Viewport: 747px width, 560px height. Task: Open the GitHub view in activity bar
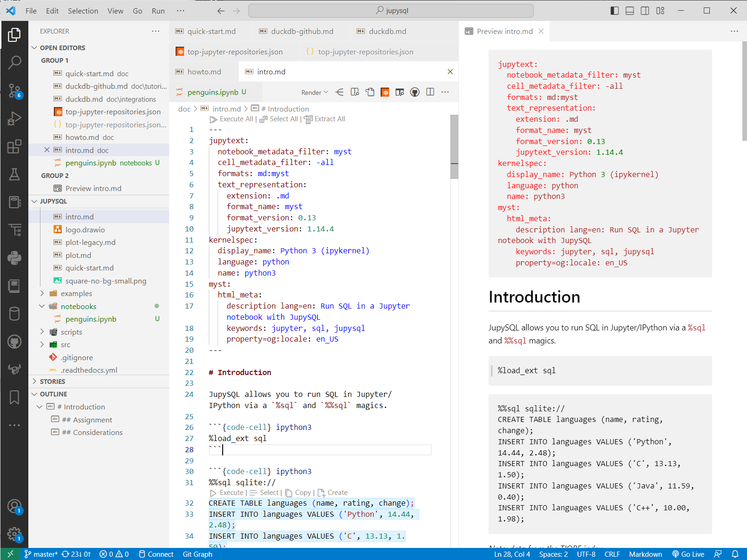point(14,342)
